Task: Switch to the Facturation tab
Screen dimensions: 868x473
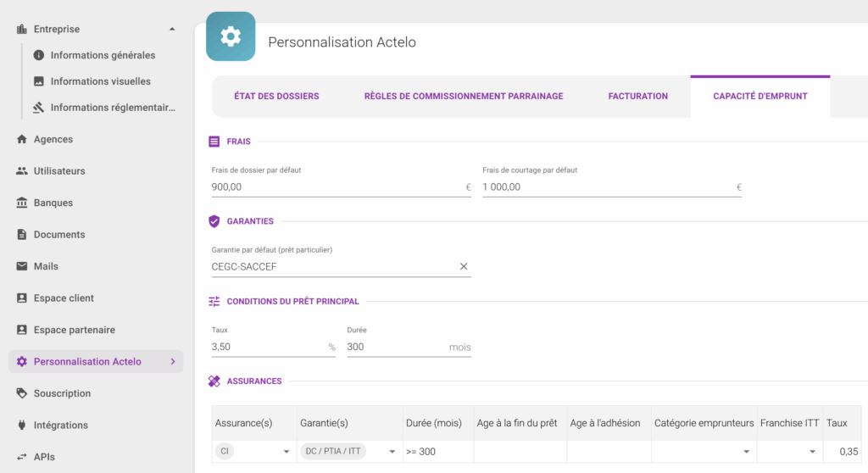Action: [637, 96]
